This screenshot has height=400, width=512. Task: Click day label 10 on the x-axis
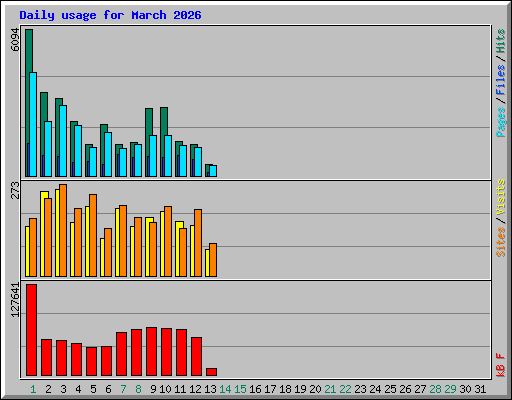(x=165, y=389)
